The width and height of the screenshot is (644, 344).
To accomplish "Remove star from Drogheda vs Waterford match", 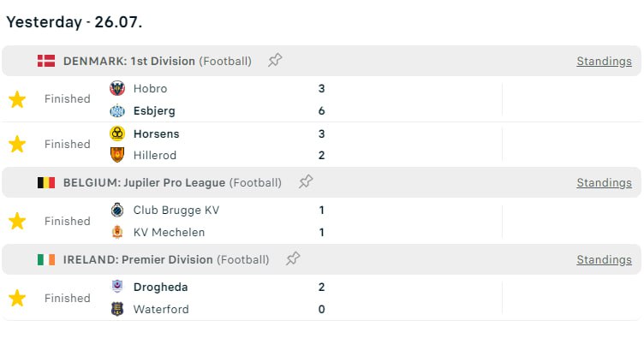I will coord(17,298).
